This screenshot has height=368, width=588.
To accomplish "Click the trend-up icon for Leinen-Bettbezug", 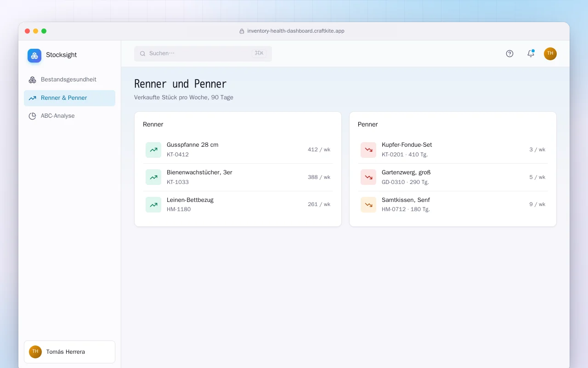I will tap(153, 205).
